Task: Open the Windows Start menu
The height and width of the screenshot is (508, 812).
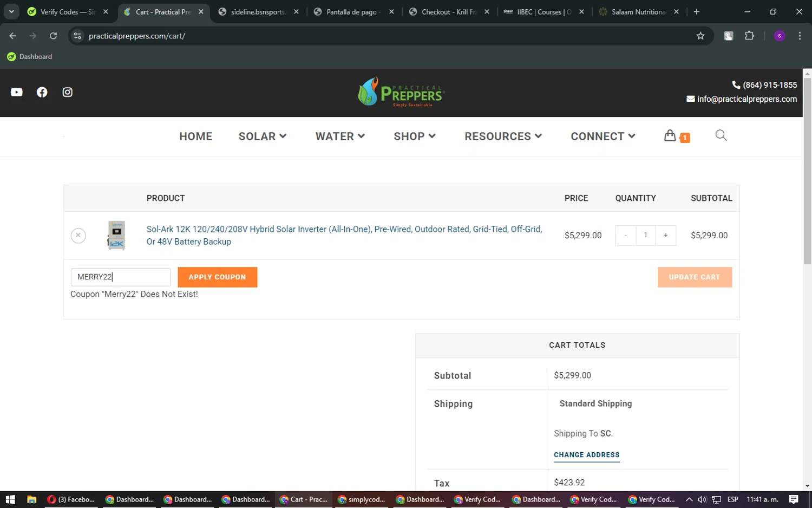Action: pos(10,499)
